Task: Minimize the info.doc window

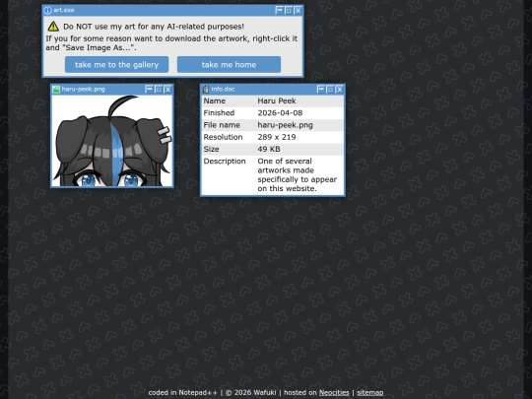Action: click(320, 90)
